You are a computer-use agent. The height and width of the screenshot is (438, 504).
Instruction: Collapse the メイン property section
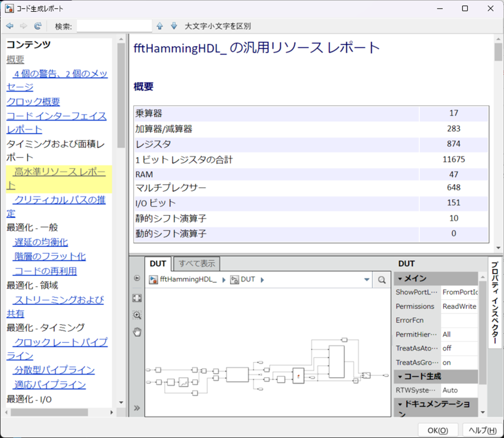[x=400, y=279]
